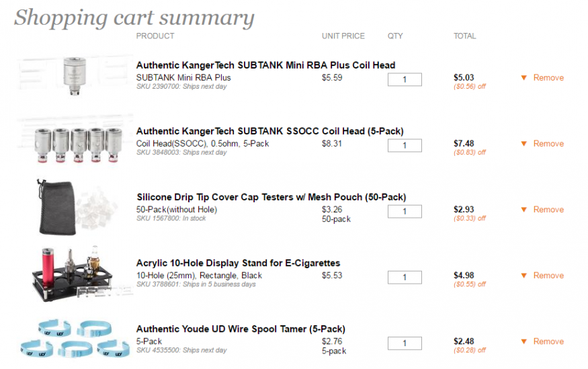This screenshot has width=588, height=369.
Task: Focus quantity field for SUBTANK Mini RBA Plus
Action: (405, 79)
